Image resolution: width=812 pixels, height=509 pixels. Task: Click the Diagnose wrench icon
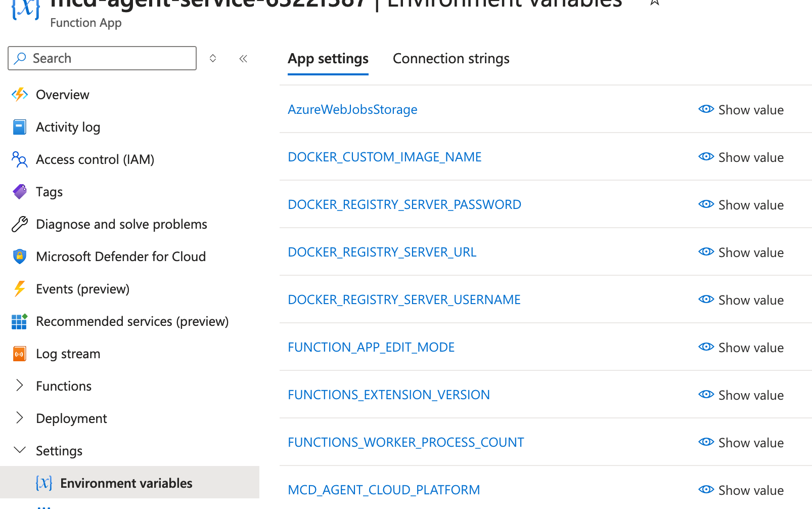tap(20, 224)
